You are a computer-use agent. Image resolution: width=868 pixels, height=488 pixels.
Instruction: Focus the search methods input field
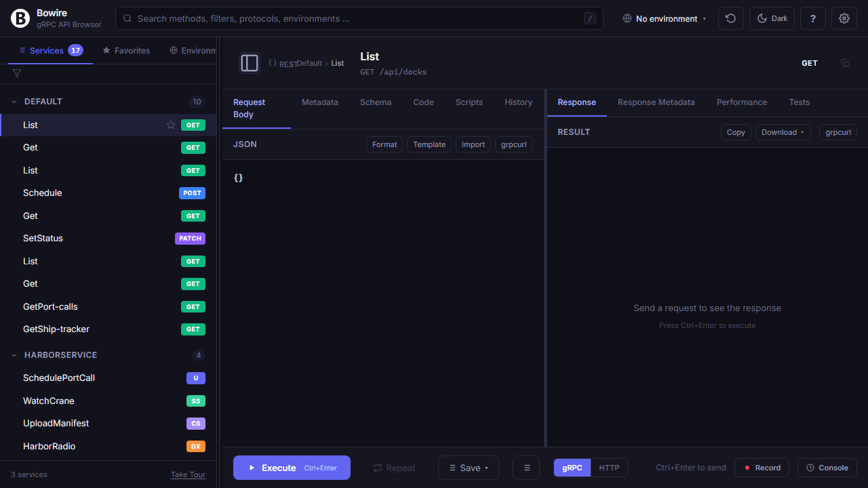pos(359,18)
